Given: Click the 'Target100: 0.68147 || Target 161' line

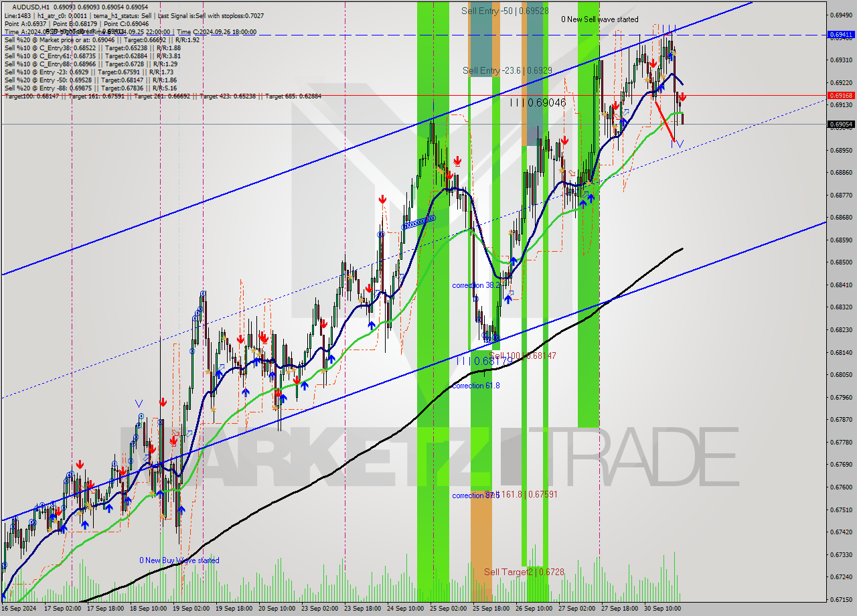Looking at the screenshot, I should 163,96.
